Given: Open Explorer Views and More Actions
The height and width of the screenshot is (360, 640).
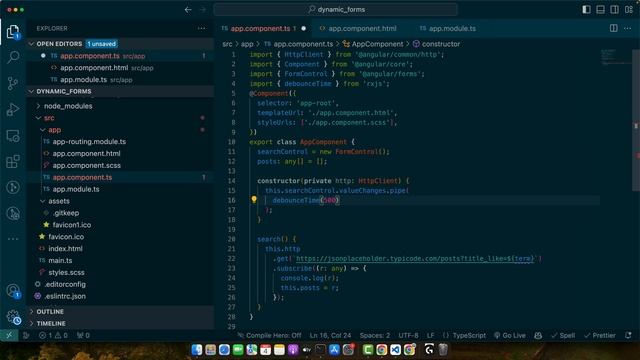Looking at the screenshot, I should 202,28.
